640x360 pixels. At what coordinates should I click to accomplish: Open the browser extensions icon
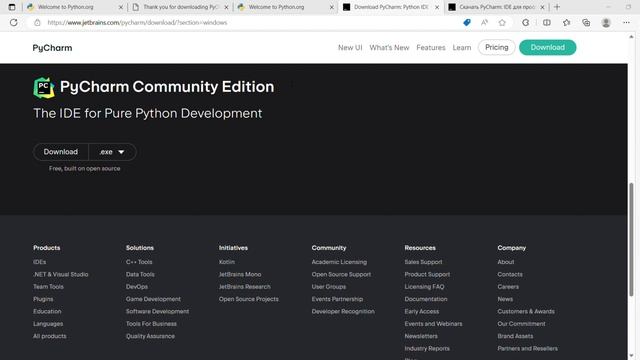[x=526, y=22]
